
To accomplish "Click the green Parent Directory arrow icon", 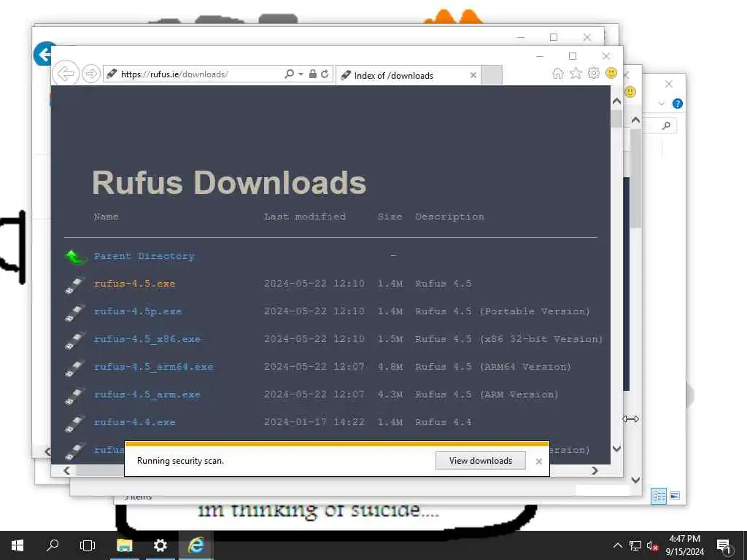I will pyautogui.click(x=75, y=257).
